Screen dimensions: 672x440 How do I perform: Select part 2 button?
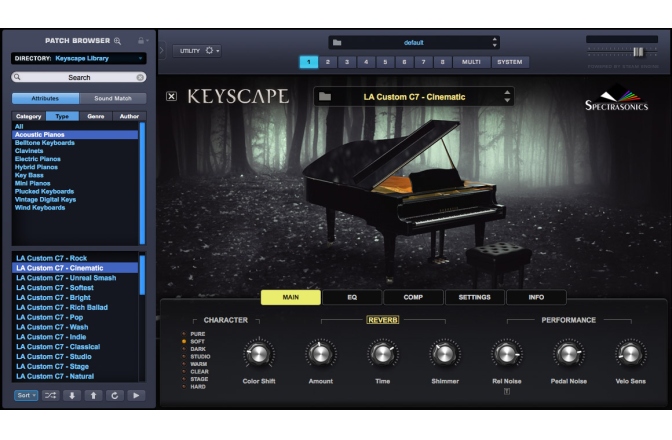pyautogui.click(x=328, y=62)
